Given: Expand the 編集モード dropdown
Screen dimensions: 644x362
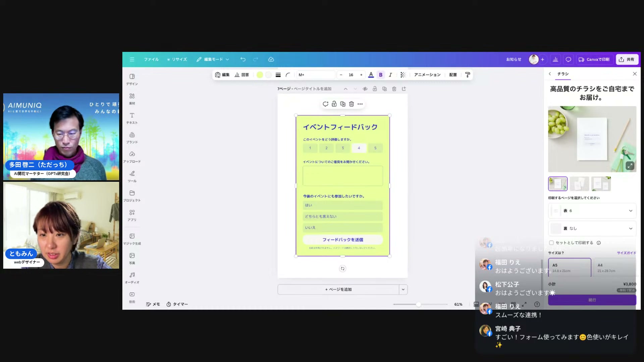Looking at the screenshot, I should (x=213, y=59).
